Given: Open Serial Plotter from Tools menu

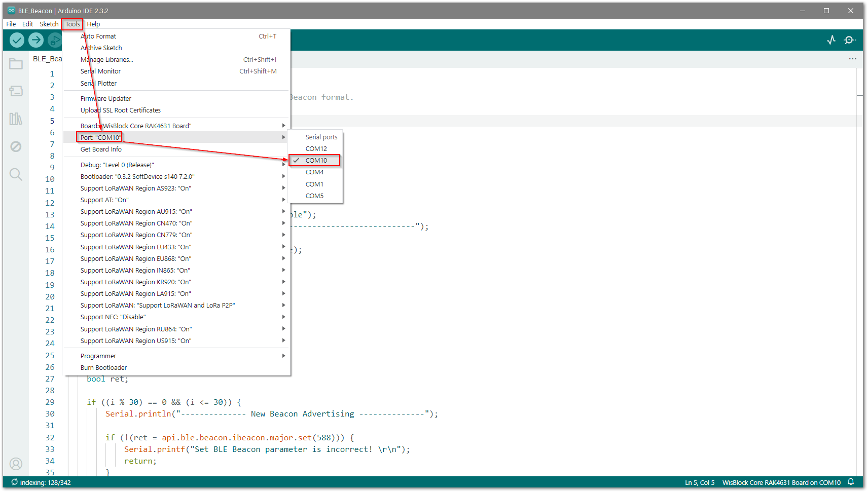Looking at the screenshot, I should pyautogui.click(x=176, y=83).
